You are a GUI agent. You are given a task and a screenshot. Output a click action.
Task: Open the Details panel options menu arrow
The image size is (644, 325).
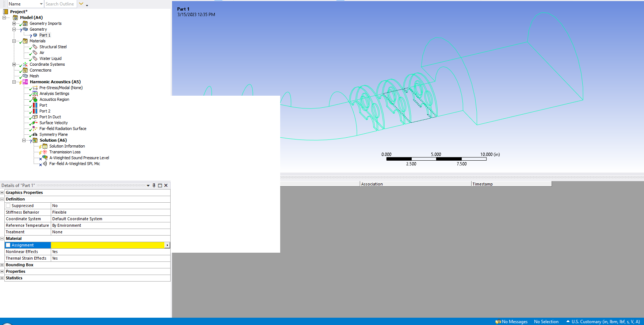(148, 186)
